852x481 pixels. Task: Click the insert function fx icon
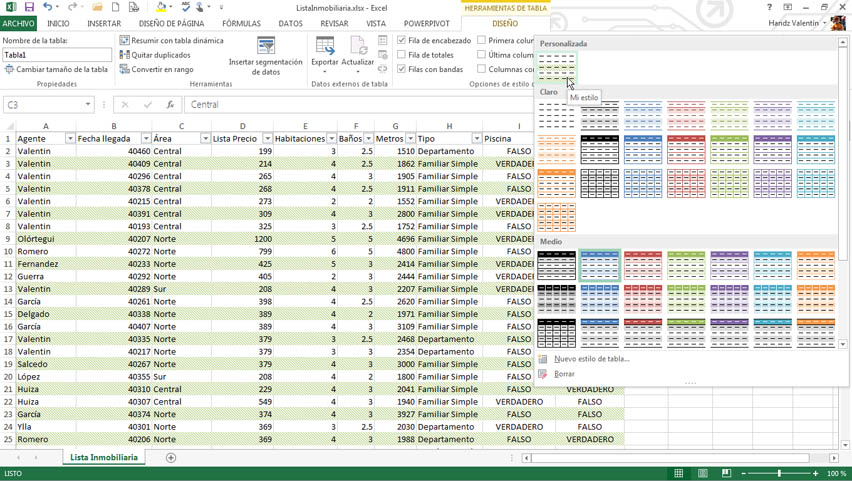[x=170, y=105]
